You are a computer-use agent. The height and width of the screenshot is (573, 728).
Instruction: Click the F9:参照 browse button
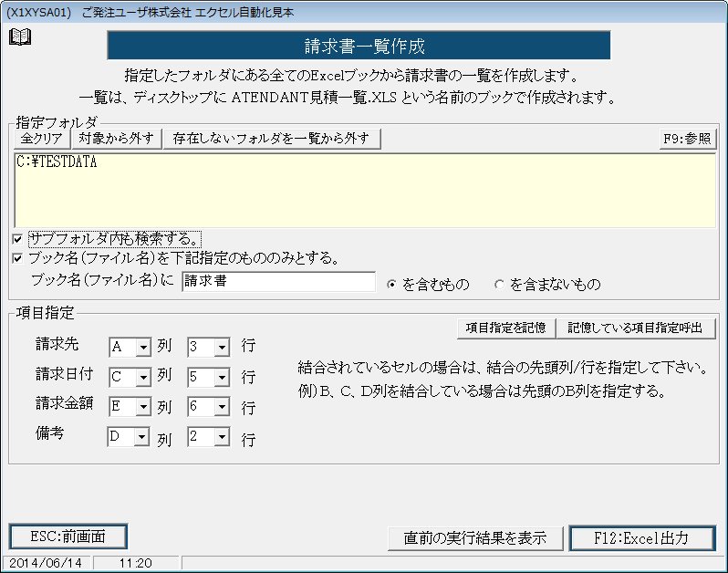(688, 139)
